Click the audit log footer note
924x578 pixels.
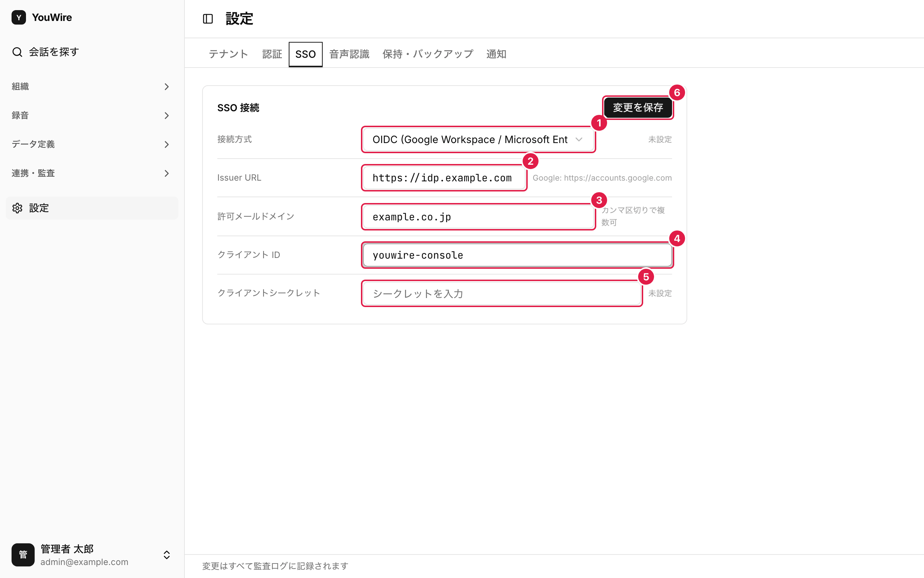point(275,566)
